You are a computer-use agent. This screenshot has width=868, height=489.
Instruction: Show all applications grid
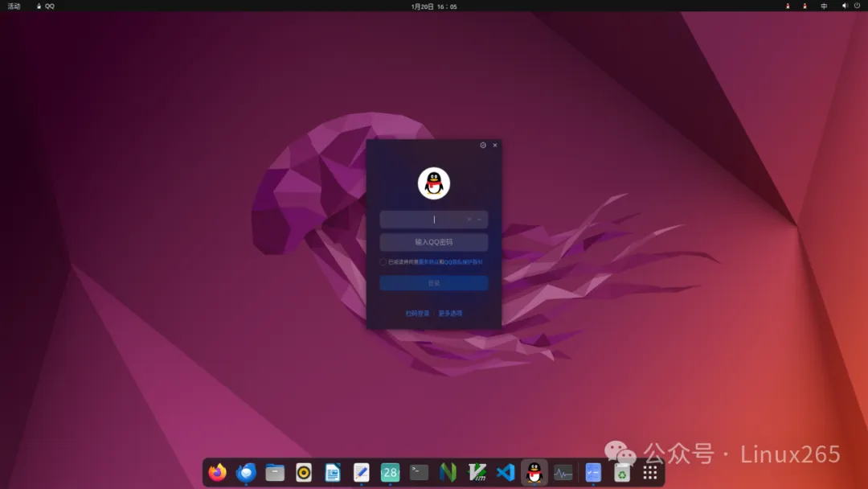650,472
